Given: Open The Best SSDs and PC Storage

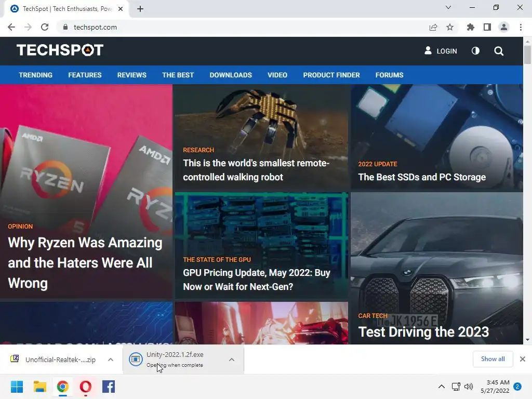Looking at the screenshot, I should tap(422, 177).
